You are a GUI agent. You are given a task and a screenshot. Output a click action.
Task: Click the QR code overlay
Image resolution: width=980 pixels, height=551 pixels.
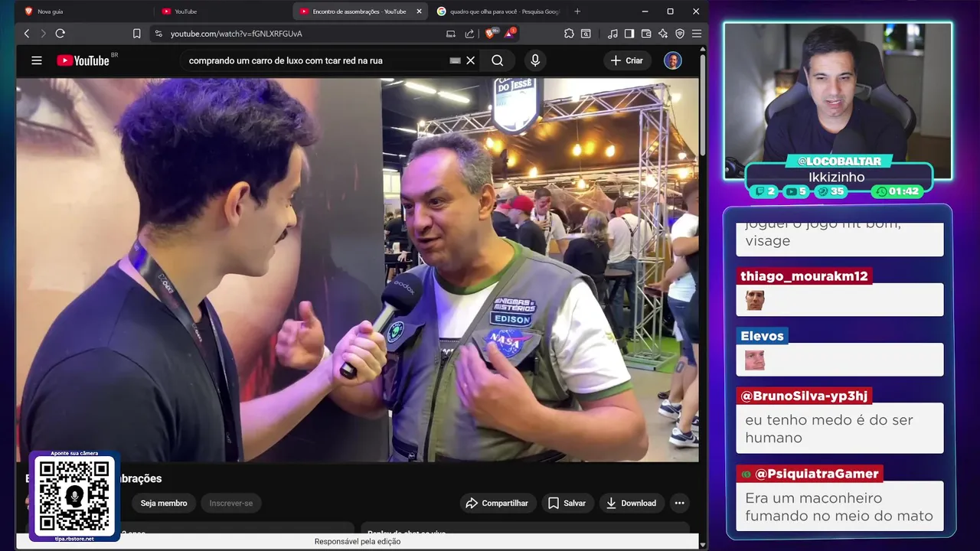[74, 496]
